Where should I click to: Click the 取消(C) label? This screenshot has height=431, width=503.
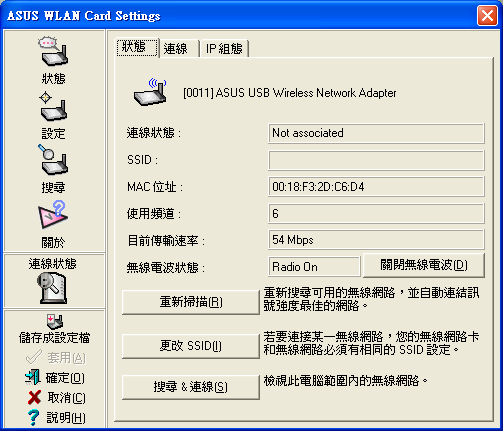pos(66,398)
